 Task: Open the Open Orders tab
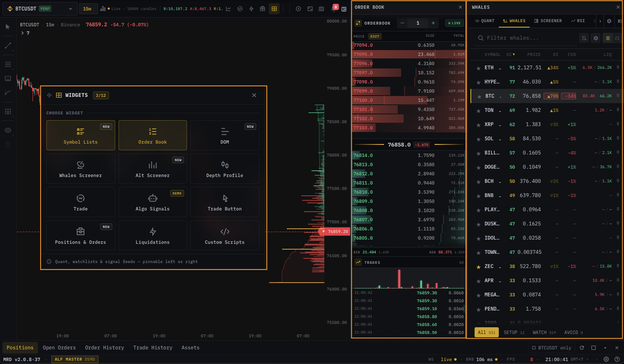pyautogui.click(x=59, y=348)
